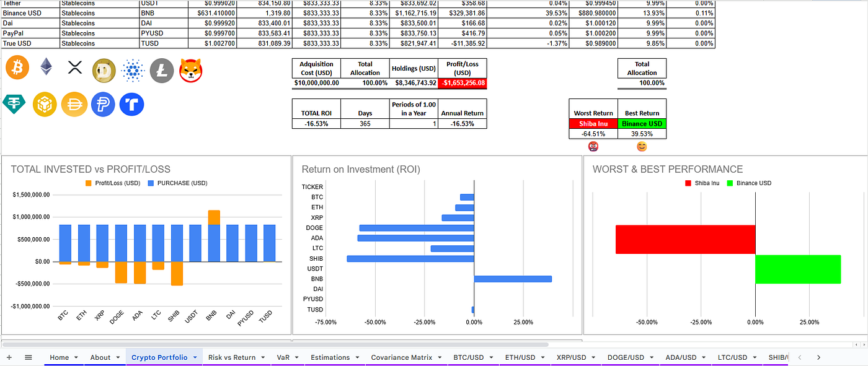Open Crypto Portfolio tab dropdown arrow

[194, 358]
